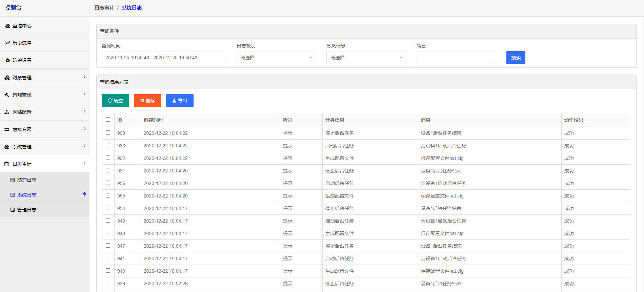Check the box for log ID 956
This screenshot has height=292, width=644.
pos(108,183)
